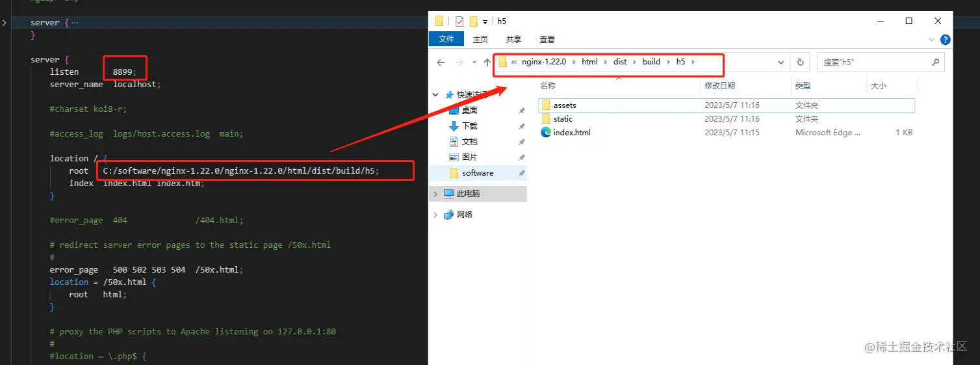Open Explorer help with the question icon
This screenshot has width=980, height=365.
click(946, 40)
